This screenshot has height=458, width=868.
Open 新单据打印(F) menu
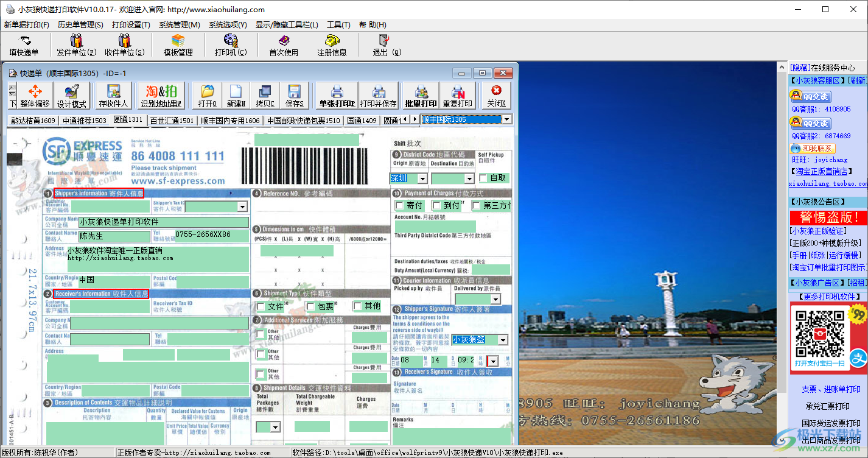27,25
